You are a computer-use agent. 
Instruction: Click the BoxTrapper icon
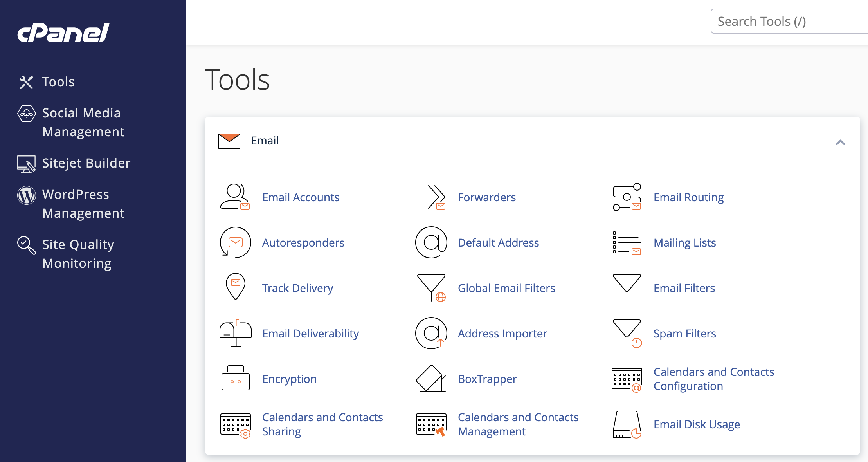pos(431,378)
